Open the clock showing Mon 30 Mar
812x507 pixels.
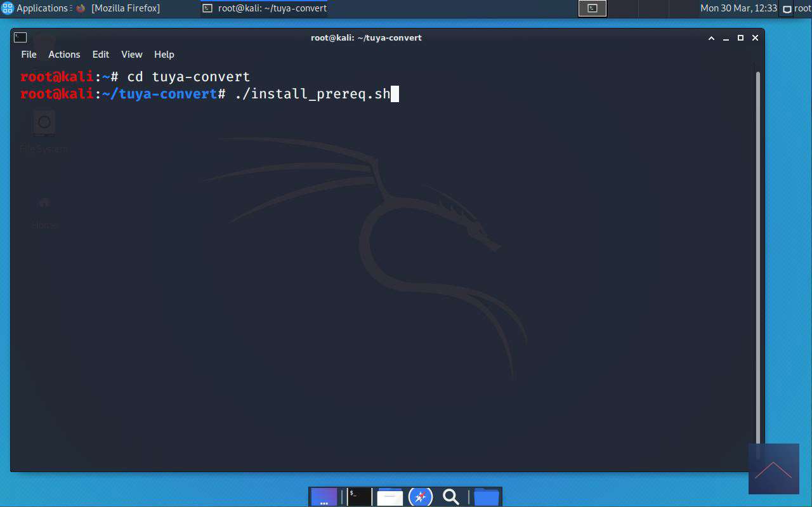tap(738, 8)
